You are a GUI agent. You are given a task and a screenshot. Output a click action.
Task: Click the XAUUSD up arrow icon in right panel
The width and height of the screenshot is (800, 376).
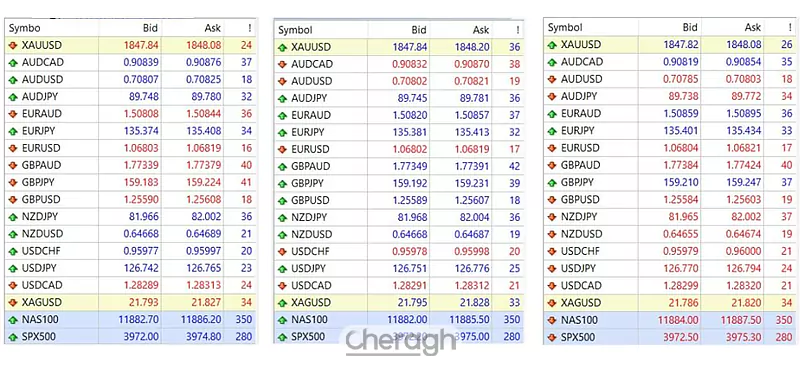tap(552, 45)
